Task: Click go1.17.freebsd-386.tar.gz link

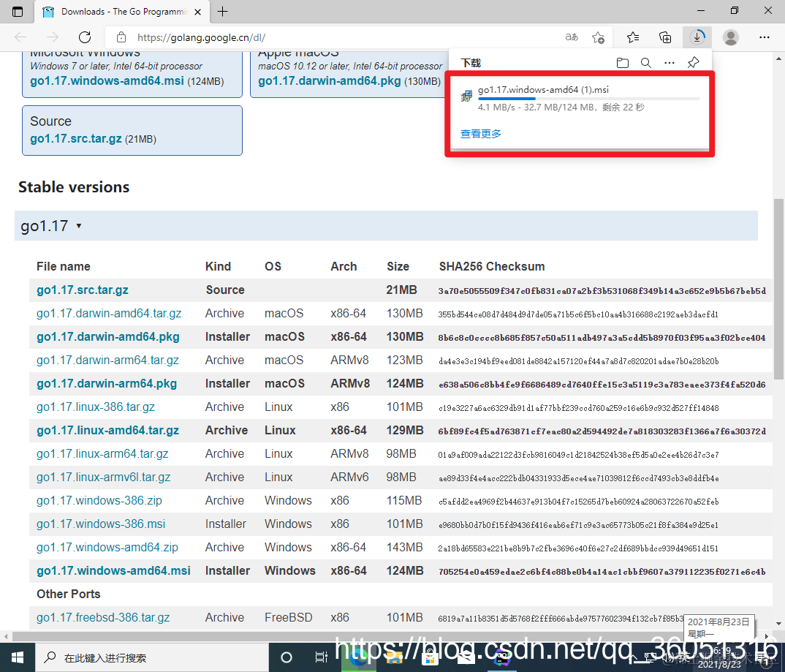Action: click(102, 617)
